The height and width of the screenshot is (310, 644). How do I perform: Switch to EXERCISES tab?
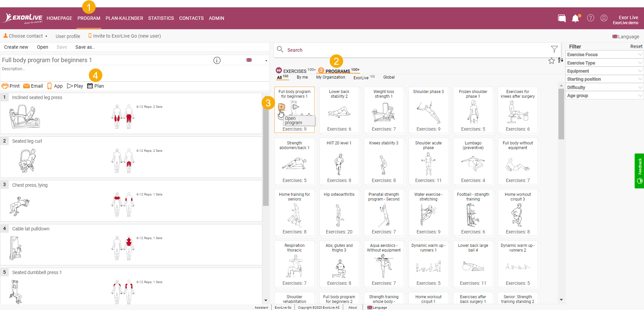(295, 71)
